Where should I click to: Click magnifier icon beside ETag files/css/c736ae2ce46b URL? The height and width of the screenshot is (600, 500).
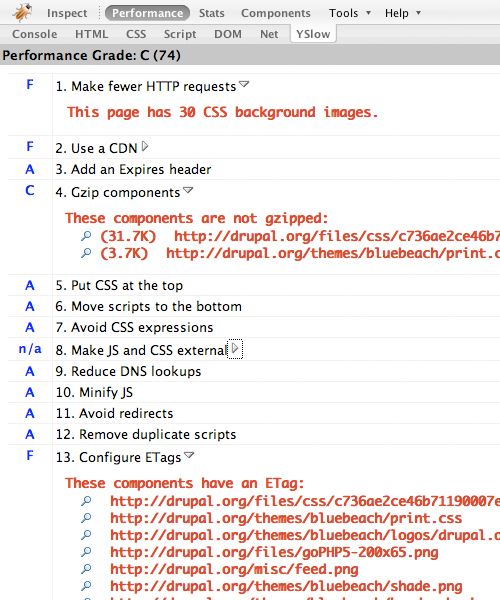click(x=86, y=501)
